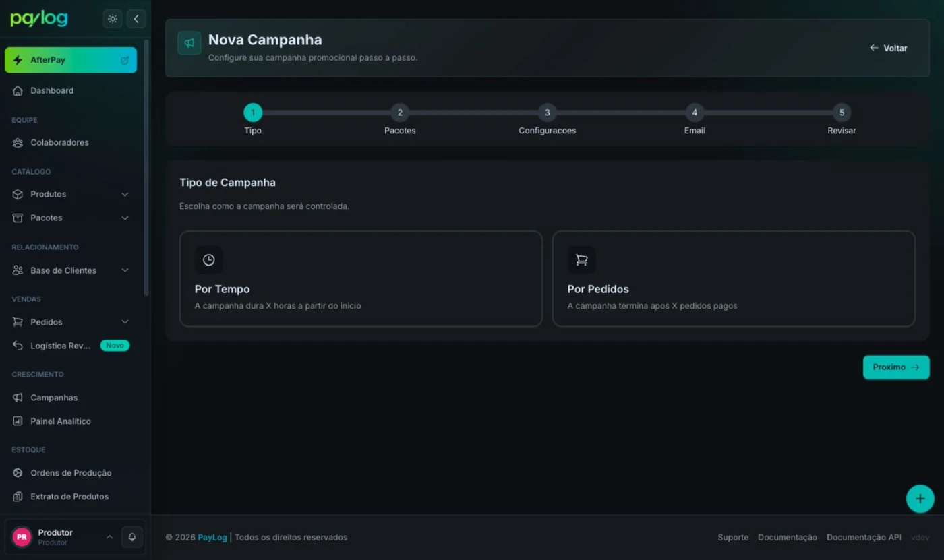Select the Por Tempo campaign type
The image size is (944, 560).
[361, 279]
